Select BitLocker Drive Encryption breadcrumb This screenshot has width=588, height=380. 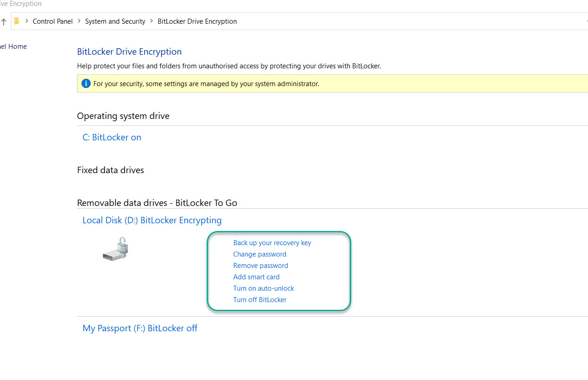point(197,21)
